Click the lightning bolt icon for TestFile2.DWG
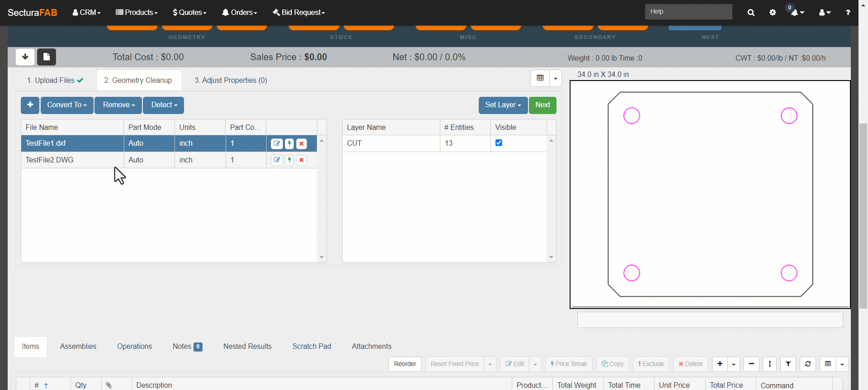The image size is (868, 390). [x=289, y=160]
